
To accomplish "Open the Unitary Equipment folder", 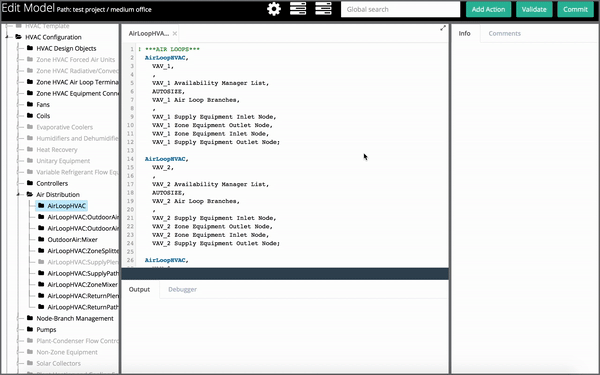I will [x=63, y=161].
